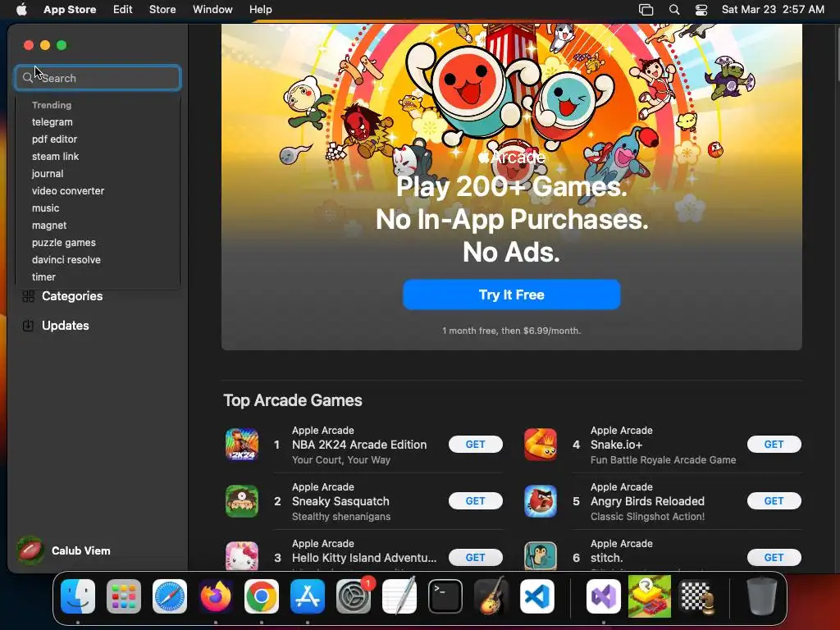Image resolution: width=840 pixels, height=630 pixels.
Task: Select trending search 'magnet'
Action: tap(49, 225)
